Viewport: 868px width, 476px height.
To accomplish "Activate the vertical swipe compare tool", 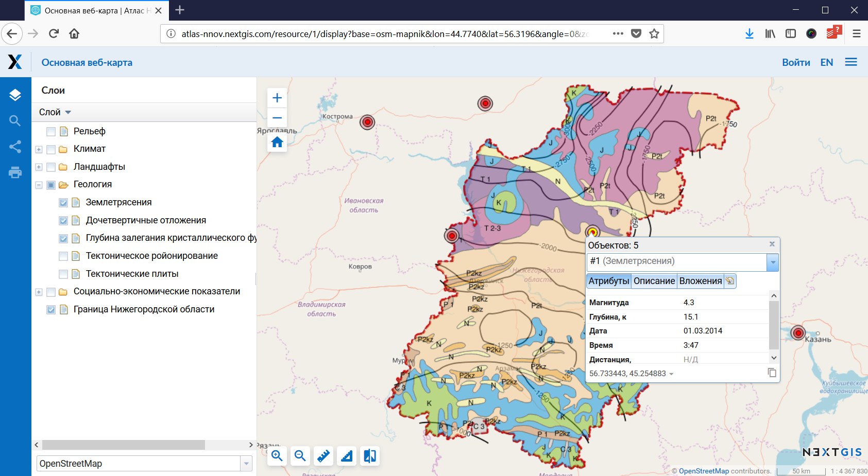I will [x=370, y=456].
